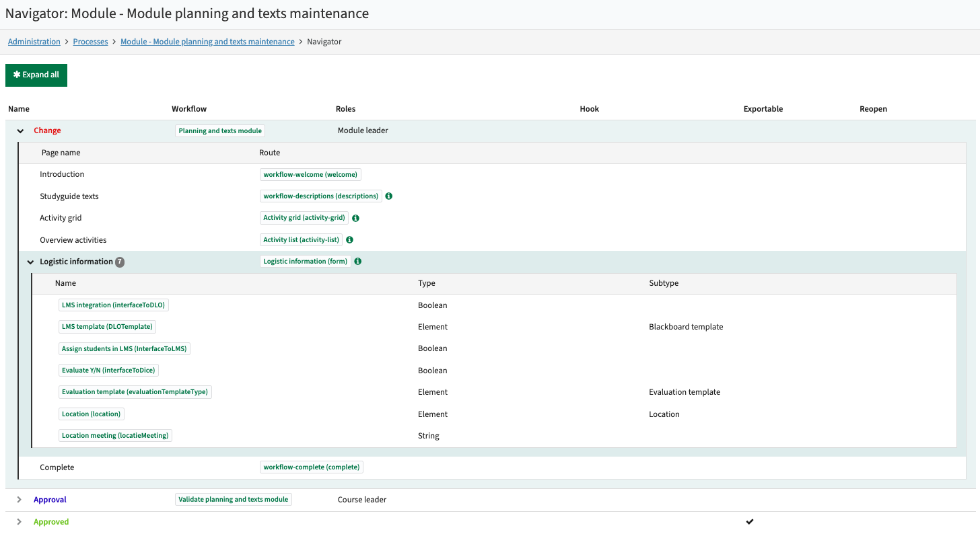Open the Activity grid (activity-grid) route
The width and height of the screenshot is (980, 536).
click(304, 218)
